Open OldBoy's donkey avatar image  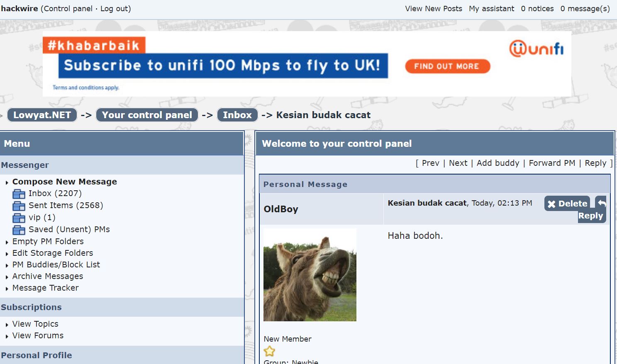[310, 275]
